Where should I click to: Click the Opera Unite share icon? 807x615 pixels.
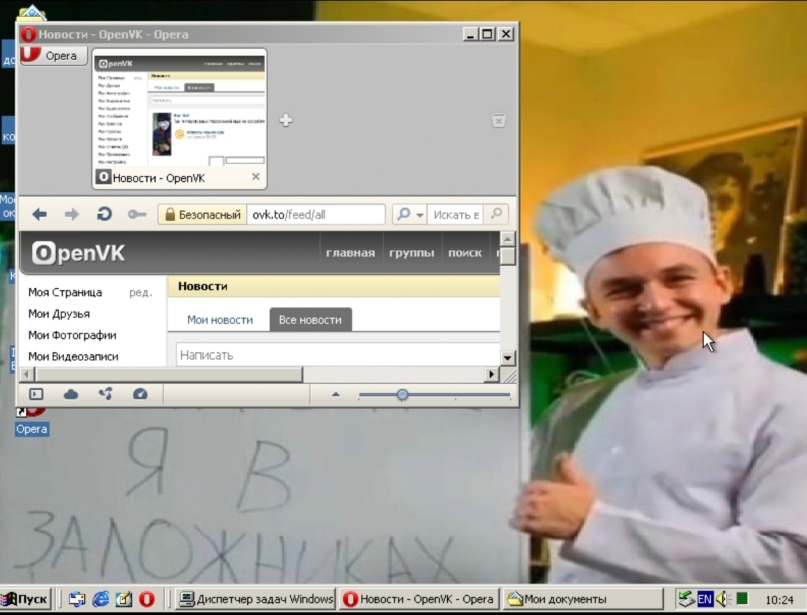[x=105, y=394]
